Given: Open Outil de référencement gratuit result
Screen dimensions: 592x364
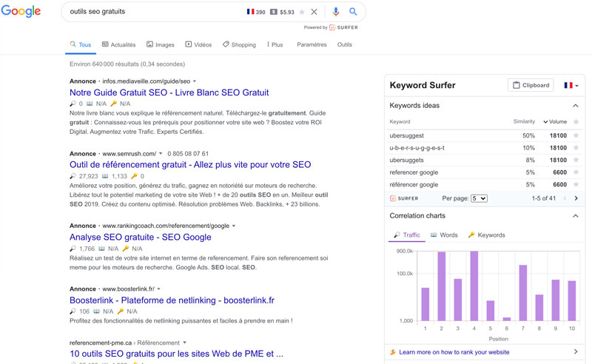Looking at the screenshot, I should (x=190, y=165).
